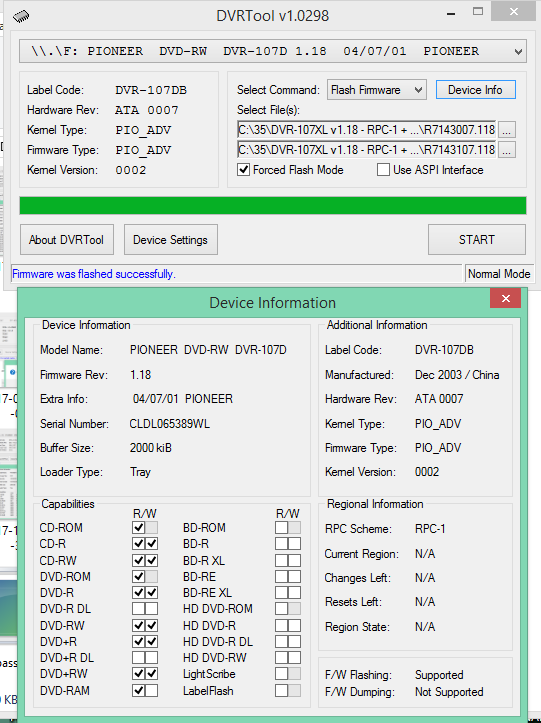541x723 pixels.
Task: Toggle DVD+RW read checkbox
Action: click(139, 674)
